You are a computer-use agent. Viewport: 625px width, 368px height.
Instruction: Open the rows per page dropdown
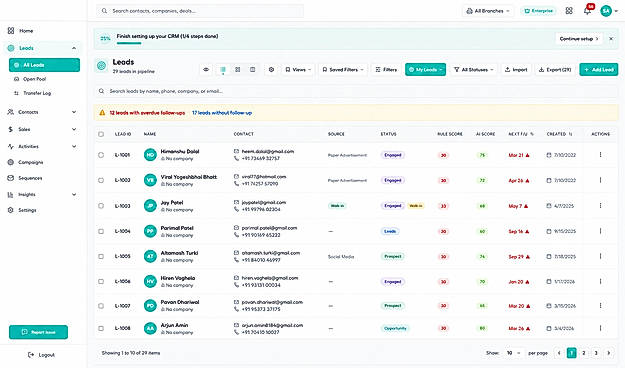(x=513, y=353)
